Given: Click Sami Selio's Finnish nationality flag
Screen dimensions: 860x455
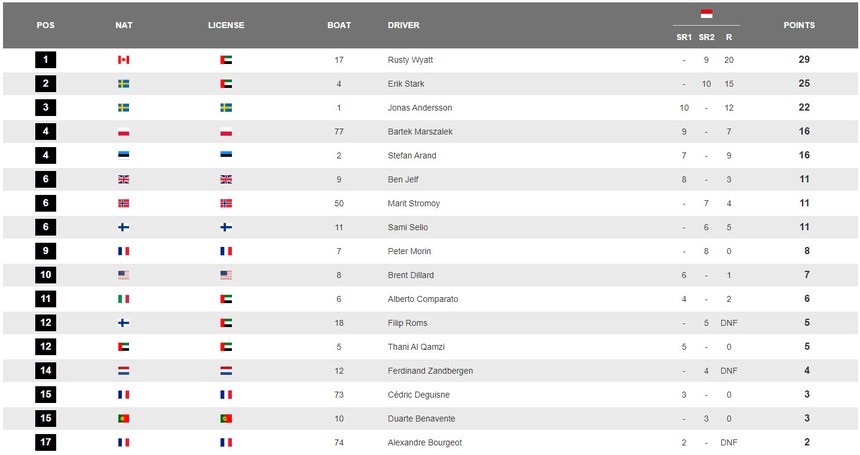Looking at the screenshot, I should pyautogui.click(x=124, y=227).
